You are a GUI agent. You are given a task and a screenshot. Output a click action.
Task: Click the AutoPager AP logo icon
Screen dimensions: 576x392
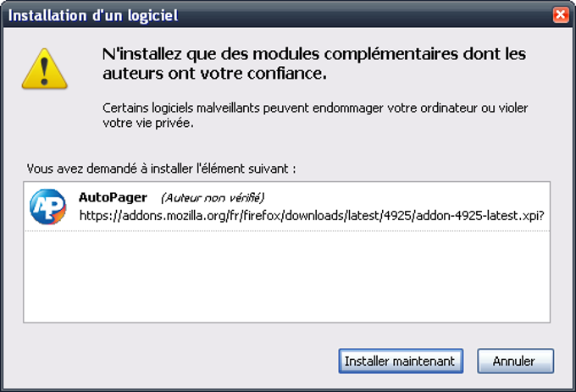click(x=47, y=207)
